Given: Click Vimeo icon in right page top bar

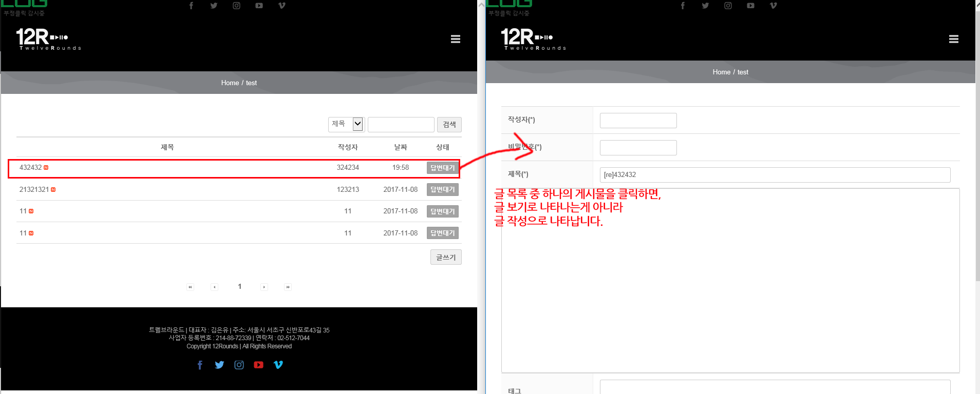Looking at the screenshot, I should pos(773,6).
